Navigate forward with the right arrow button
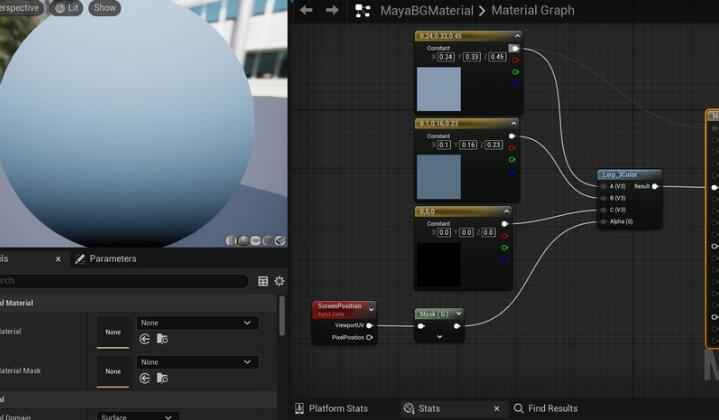This screenshot has height=420, width=719. click(331, 10)
